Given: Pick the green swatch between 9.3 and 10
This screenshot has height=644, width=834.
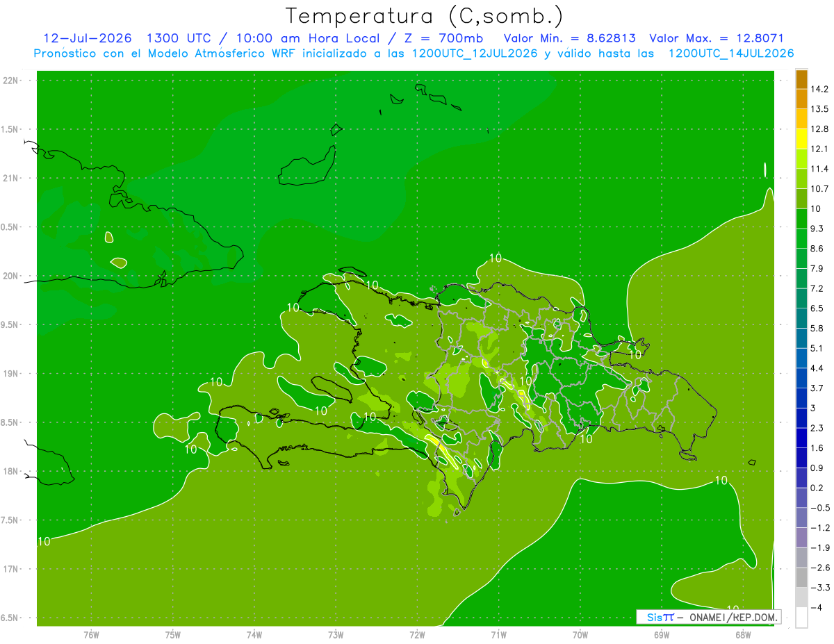Looking at the screenshot, I should pos(801,219).
